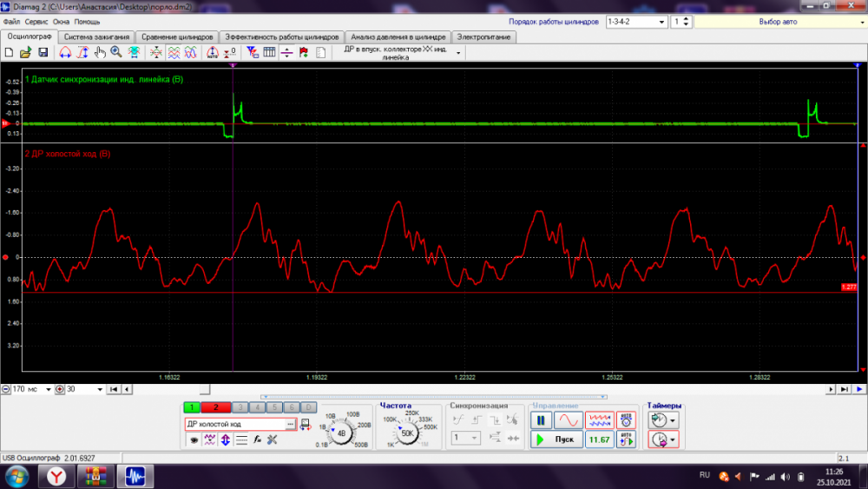The width and height of the screenshot is (868, 489).
Task: Select the magnifier zoom tool
Action: (117, 53)
